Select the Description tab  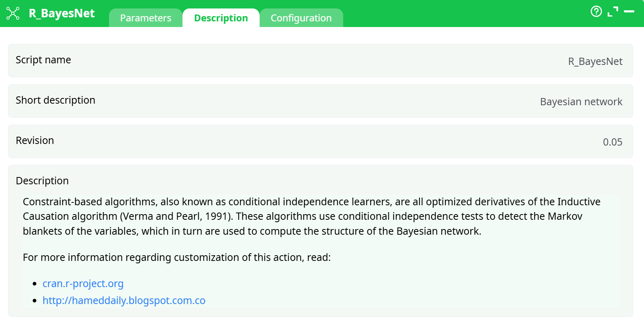(221, 18)
